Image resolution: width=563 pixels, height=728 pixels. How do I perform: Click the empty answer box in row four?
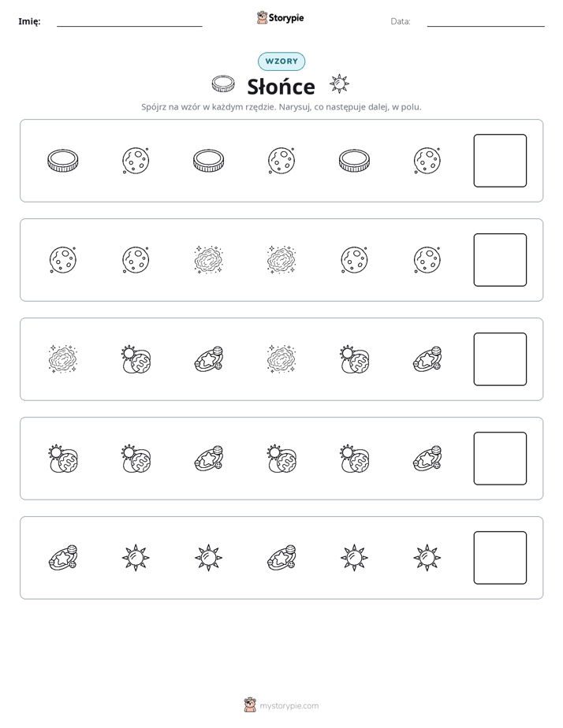pyautogui.click(x=500, y=459)
